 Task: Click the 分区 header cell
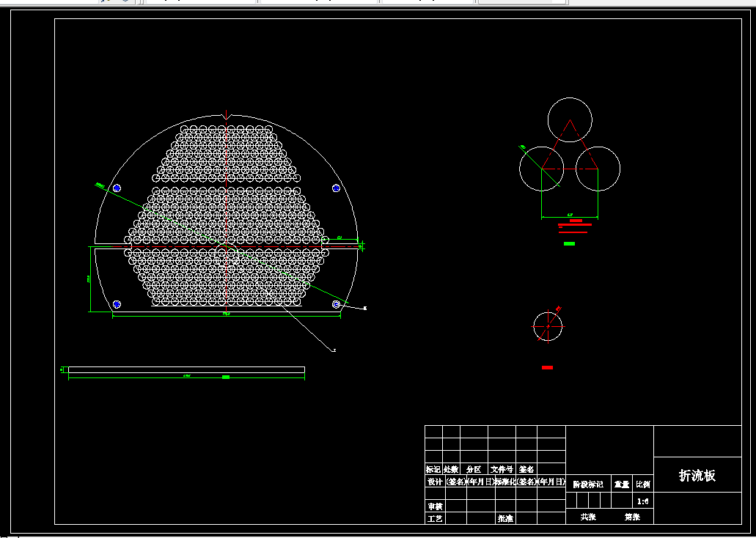[x=474, y=469]
